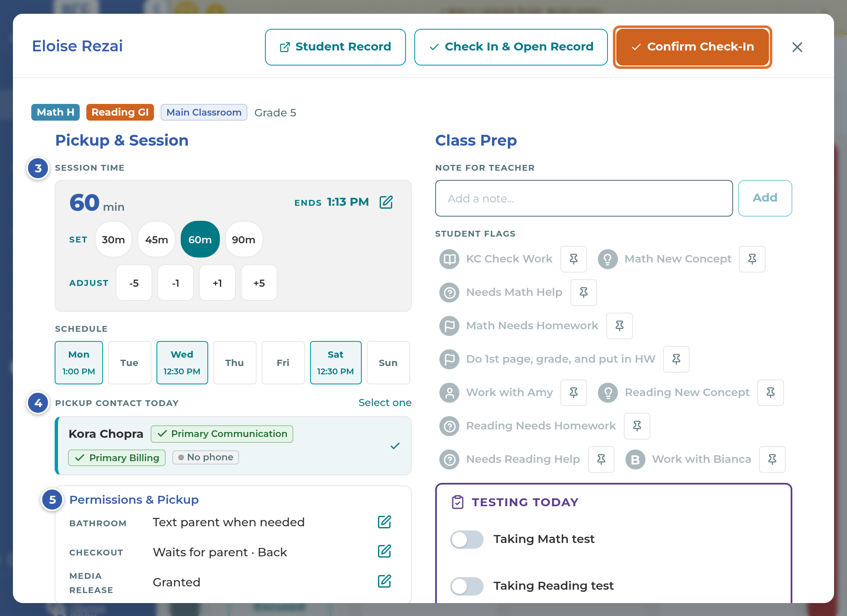Viewport: 847px width, 616px height.
Task: Select the Wed 12:30 PM schedule day
Action: (x=182, y=363)
